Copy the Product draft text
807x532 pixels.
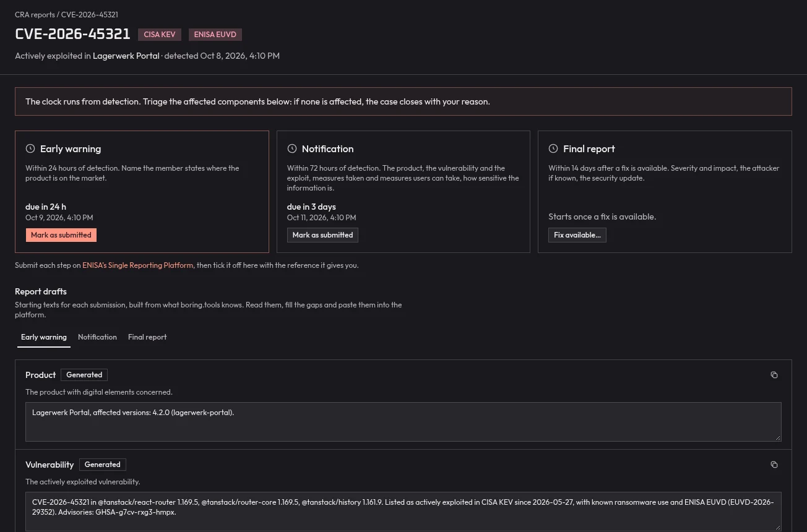[x=774, y=375]
